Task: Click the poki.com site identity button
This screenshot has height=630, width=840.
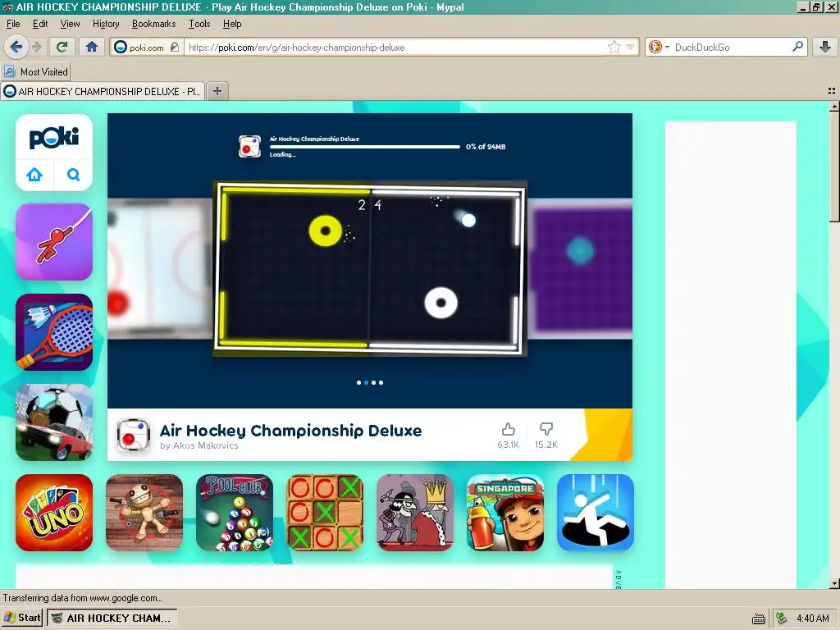Action: click(x=146, y=47)
